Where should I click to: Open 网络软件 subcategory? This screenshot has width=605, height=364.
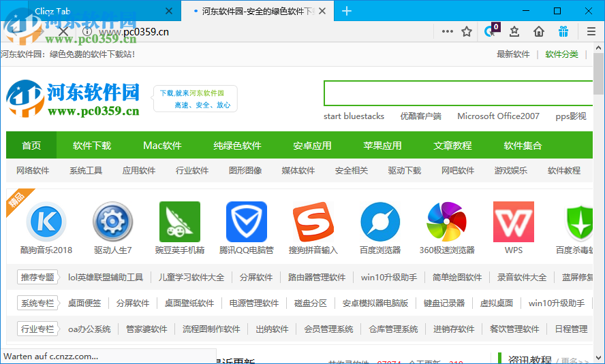33,170
